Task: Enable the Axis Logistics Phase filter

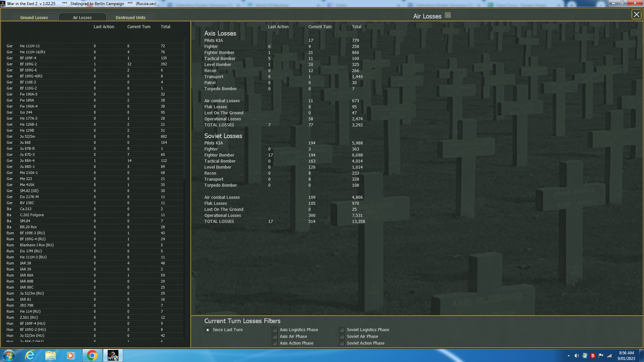Action: 275,330
